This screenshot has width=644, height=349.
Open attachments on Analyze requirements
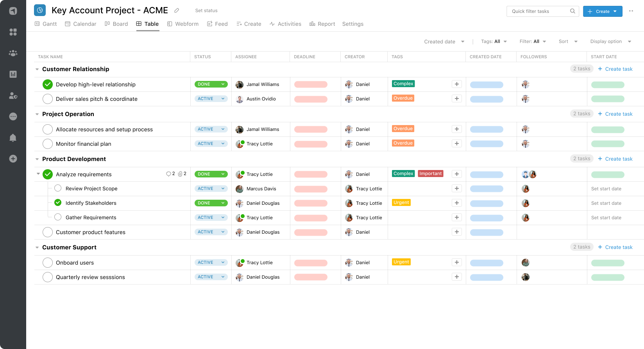coord(182,174)
